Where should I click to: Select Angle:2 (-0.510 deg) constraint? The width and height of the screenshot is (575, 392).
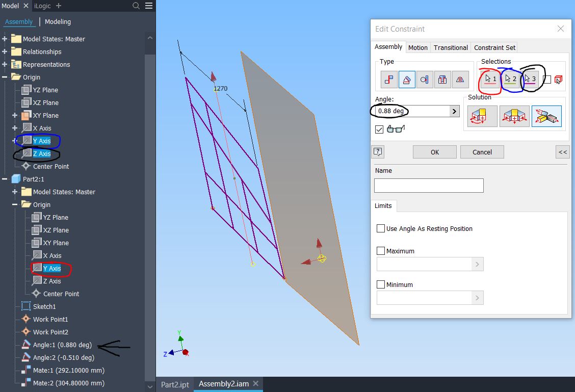63,357
